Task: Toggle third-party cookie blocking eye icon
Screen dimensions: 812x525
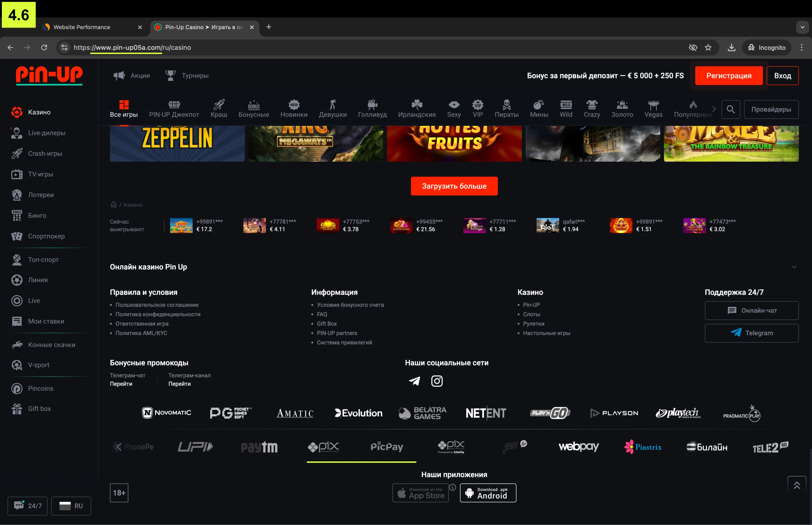Action: coord(693,47)
